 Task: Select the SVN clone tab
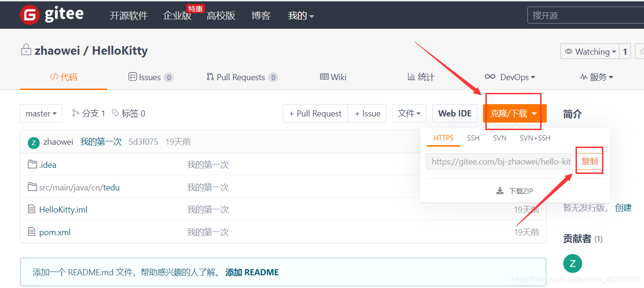pyautogui.click(x=500, y=138)
